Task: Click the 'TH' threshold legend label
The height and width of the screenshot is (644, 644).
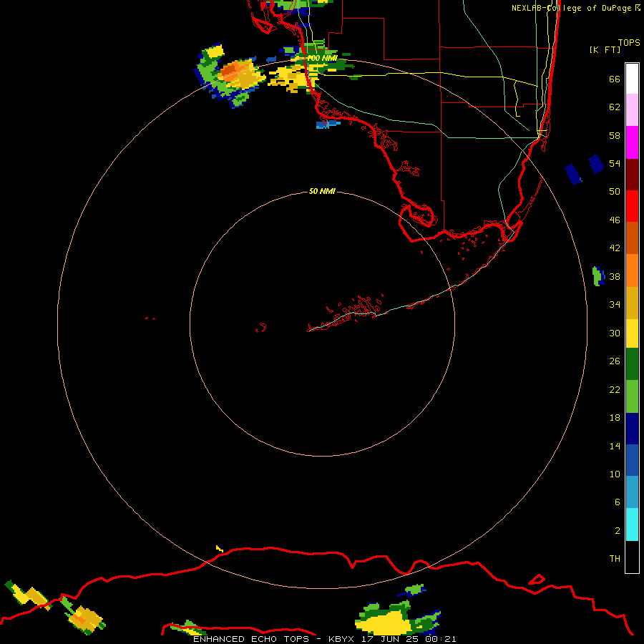Action: [615, 558]
